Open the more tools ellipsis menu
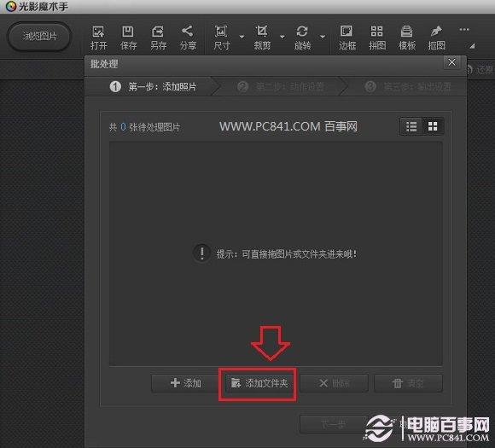This screenshot has width=495, height=448. 464,30
